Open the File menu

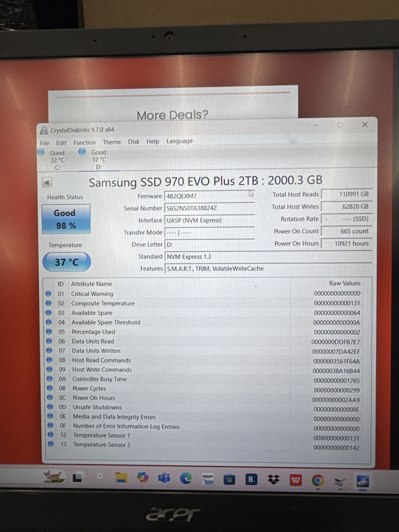click(45, 143)
